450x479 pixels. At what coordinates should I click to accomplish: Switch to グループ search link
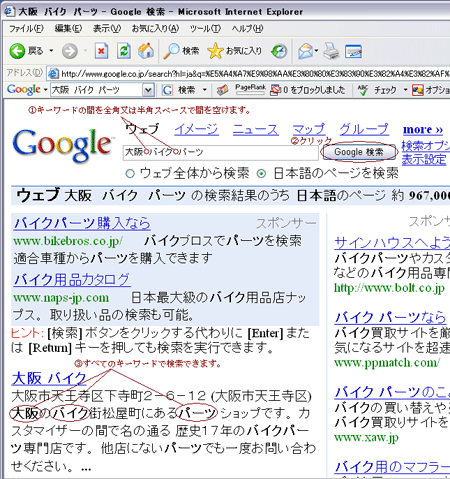364,129
